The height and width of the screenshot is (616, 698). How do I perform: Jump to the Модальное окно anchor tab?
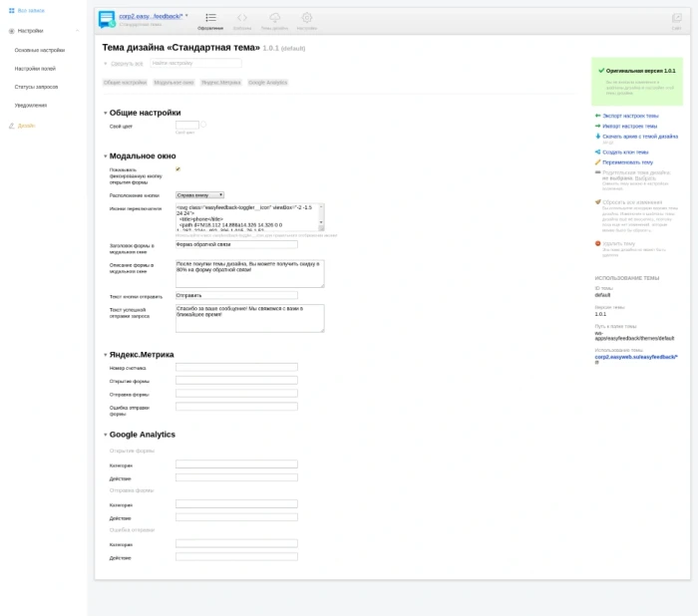174,83
